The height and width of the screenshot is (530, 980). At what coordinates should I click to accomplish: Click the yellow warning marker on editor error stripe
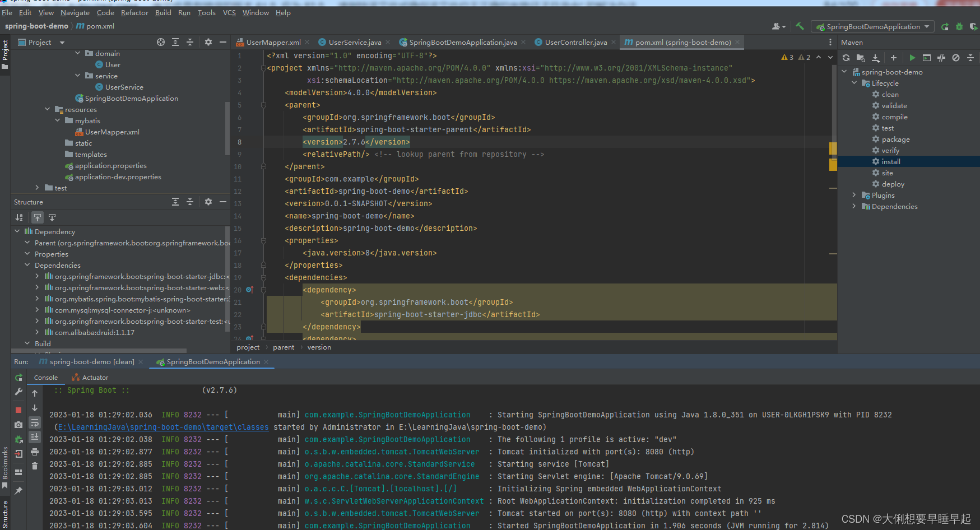pyautogui.click(x=833, y=148)
